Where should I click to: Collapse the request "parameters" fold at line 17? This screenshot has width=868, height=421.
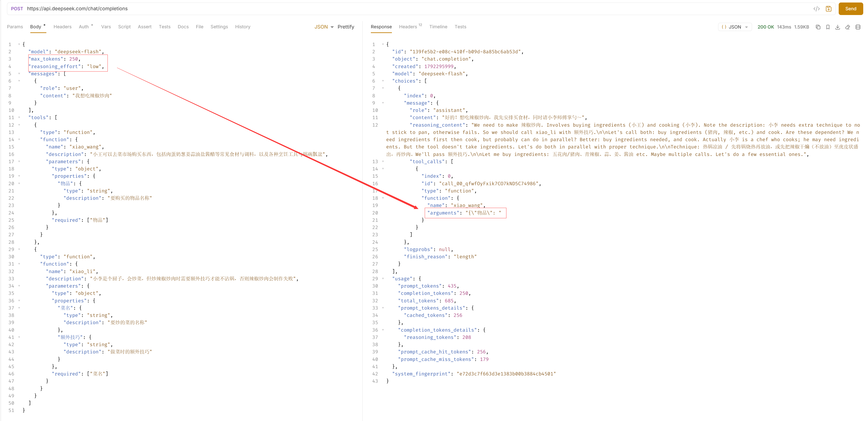coord(19,161)
